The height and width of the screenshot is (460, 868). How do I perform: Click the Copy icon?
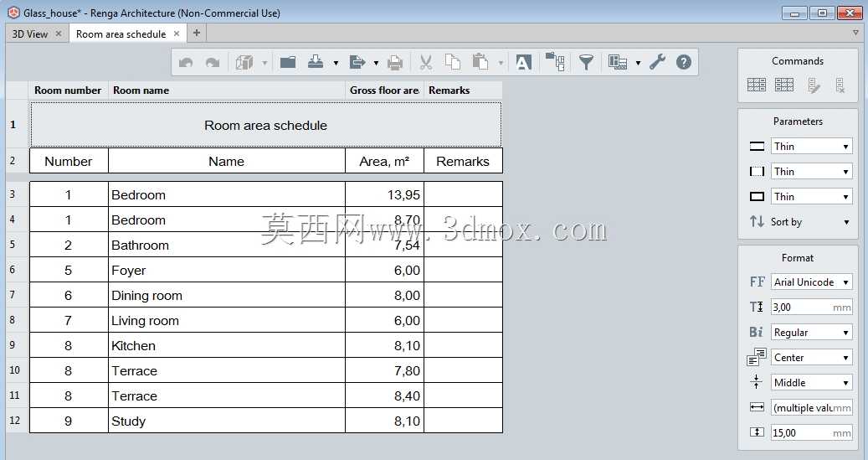453,62
